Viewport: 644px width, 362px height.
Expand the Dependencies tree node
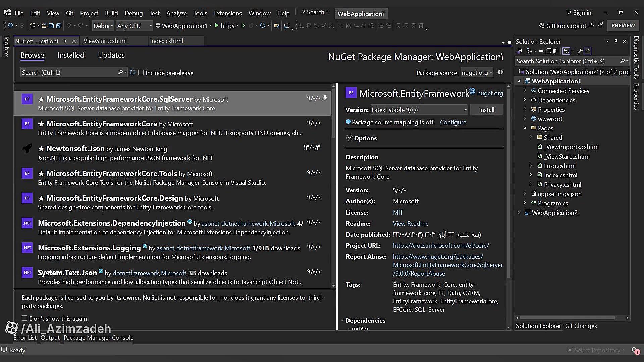coord(525,100)
